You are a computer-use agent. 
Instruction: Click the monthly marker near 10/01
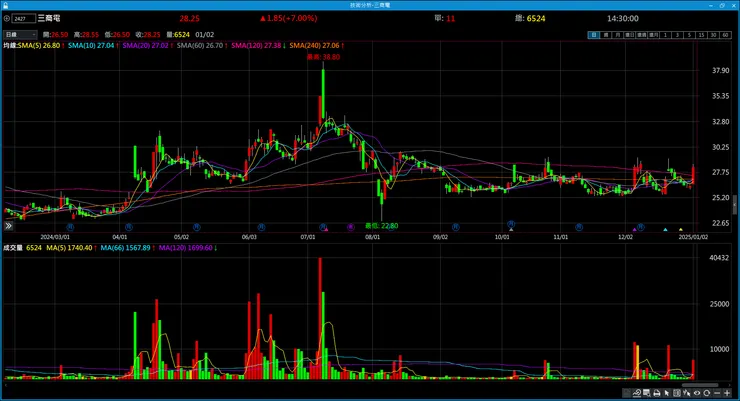511,224
